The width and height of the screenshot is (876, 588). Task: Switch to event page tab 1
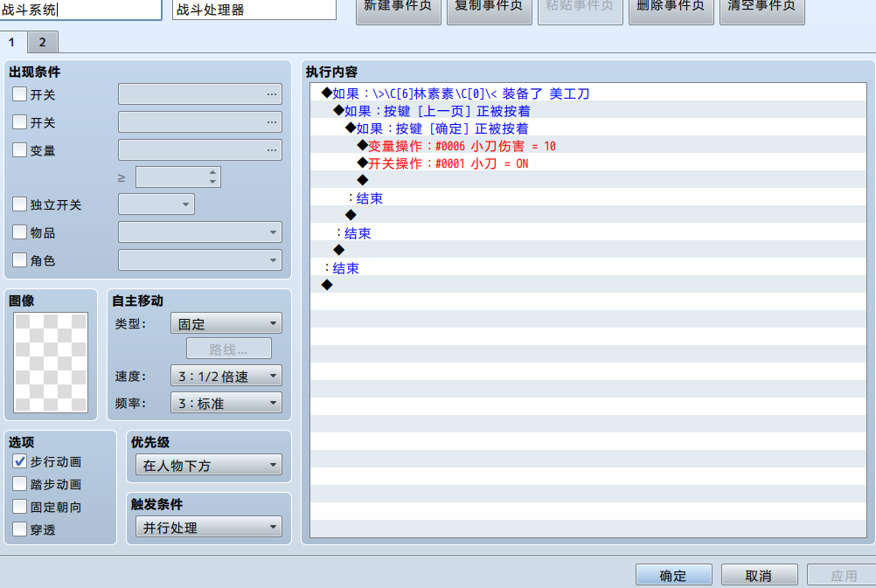[11, 43]
